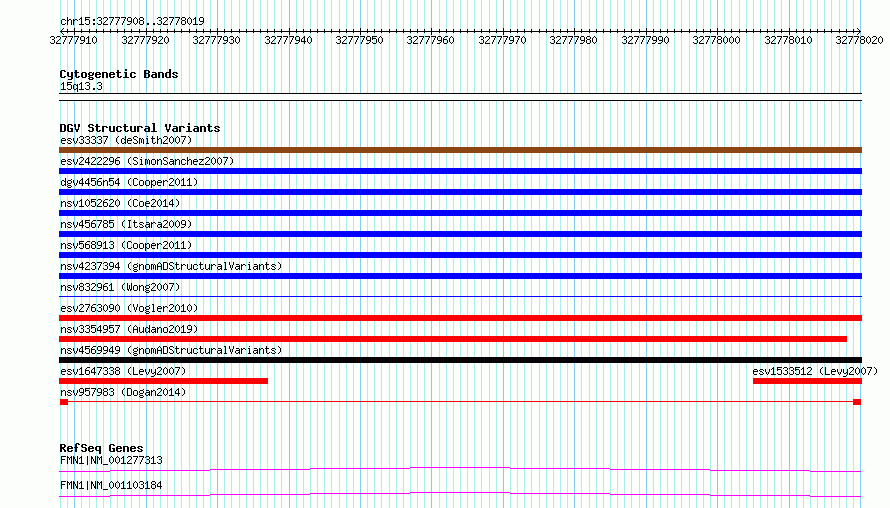The width and height of the screenshot is (890, 508).
Task: Click the blue bar under esv2422296
Action: click(x=460, y=171)
